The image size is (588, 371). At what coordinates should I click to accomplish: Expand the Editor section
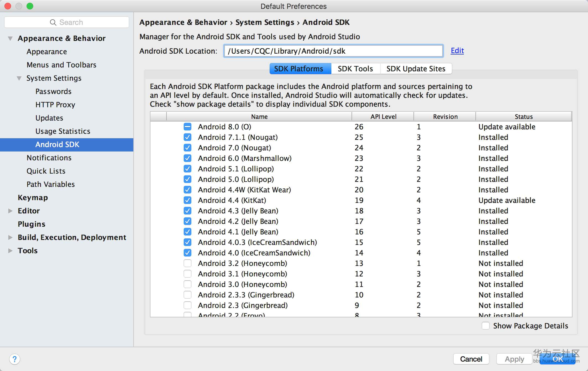coord(10,211)
